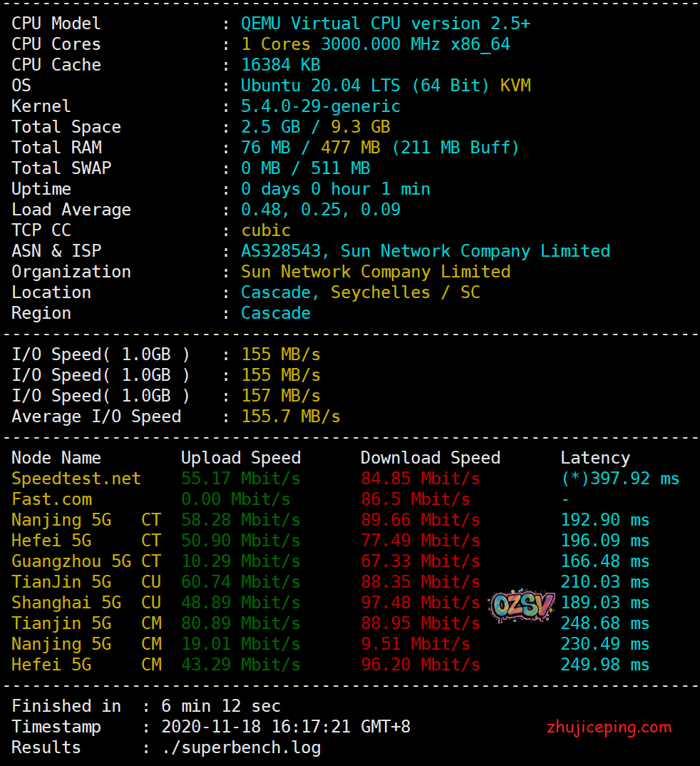The image size is (700, 766).
Task: Open the zhujiceping.com watermark link
Action: tap(609, 727)
